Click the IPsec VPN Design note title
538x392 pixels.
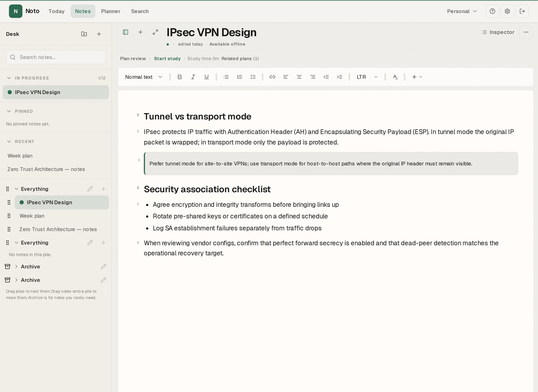211,32
